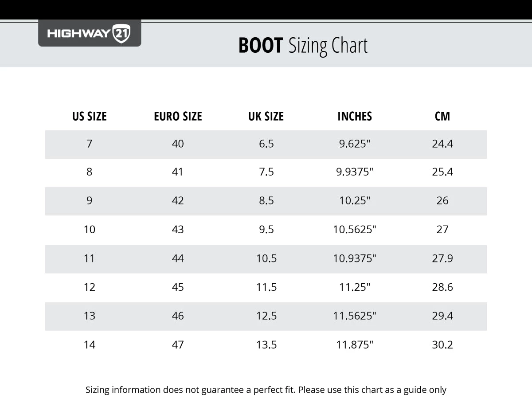Click the 11.25" inches cell
This screenshot has width=532, height=411.
[355, 287]
